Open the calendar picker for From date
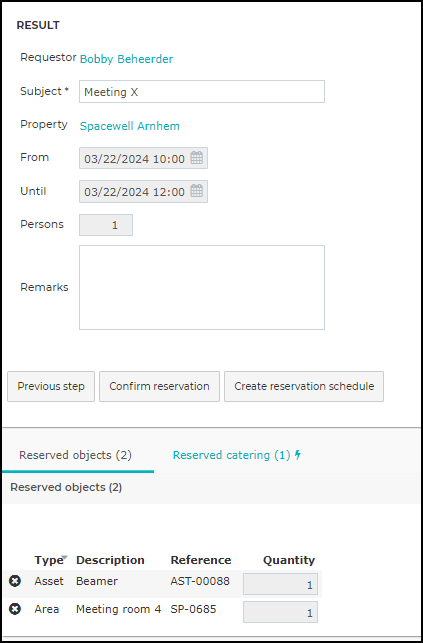Viewport: 423px width, 643px height. (197, 158)
